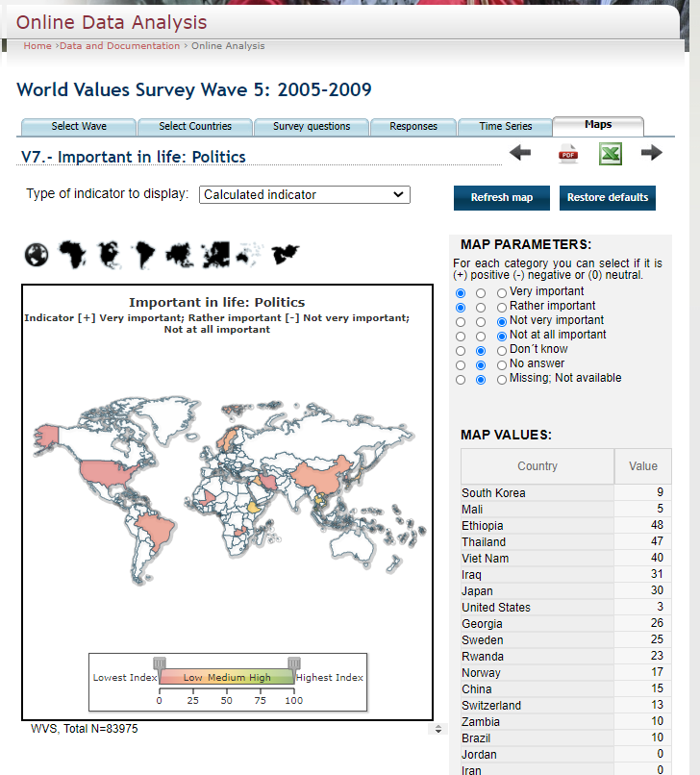This screenshot has width=700, height=775.
Task: Select the Viet Nam table row
Action: (x=566, y=558)
